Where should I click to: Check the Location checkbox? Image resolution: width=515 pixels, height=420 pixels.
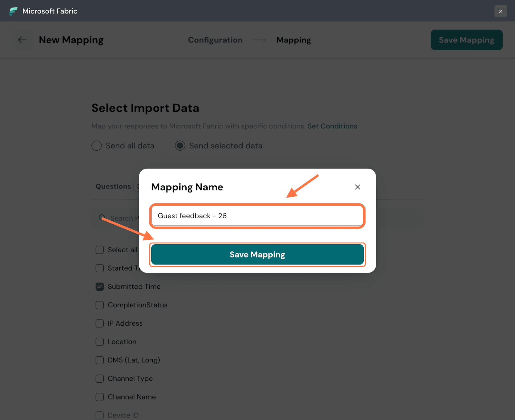(100, 342)
